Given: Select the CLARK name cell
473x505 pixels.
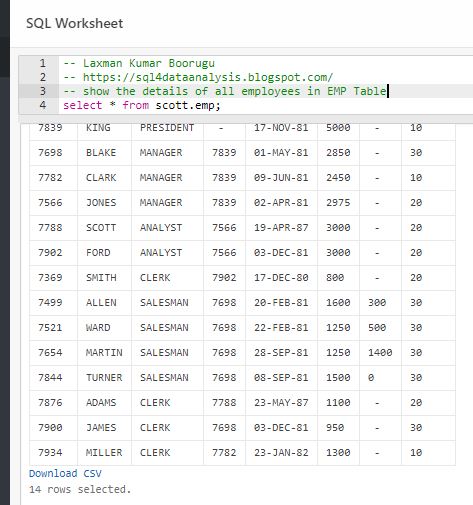Looking at the screenshot, I should pos(101,178).
